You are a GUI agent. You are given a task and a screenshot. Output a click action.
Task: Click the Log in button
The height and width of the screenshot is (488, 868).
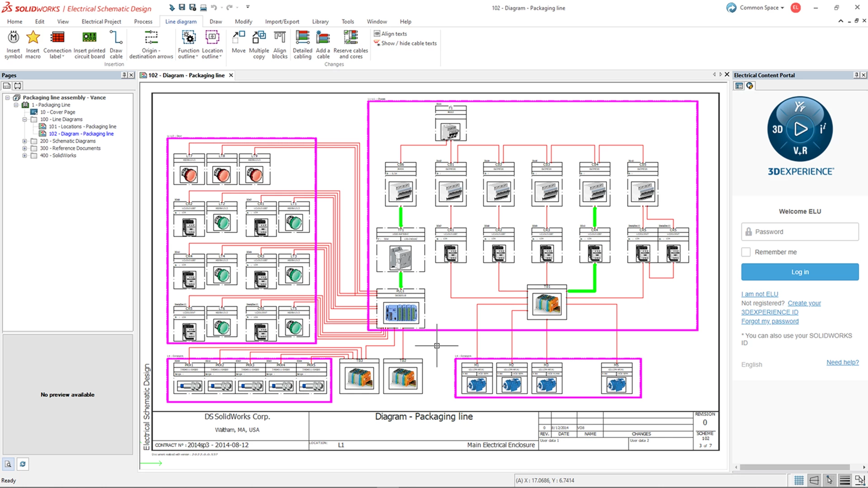tap(799, 272)
